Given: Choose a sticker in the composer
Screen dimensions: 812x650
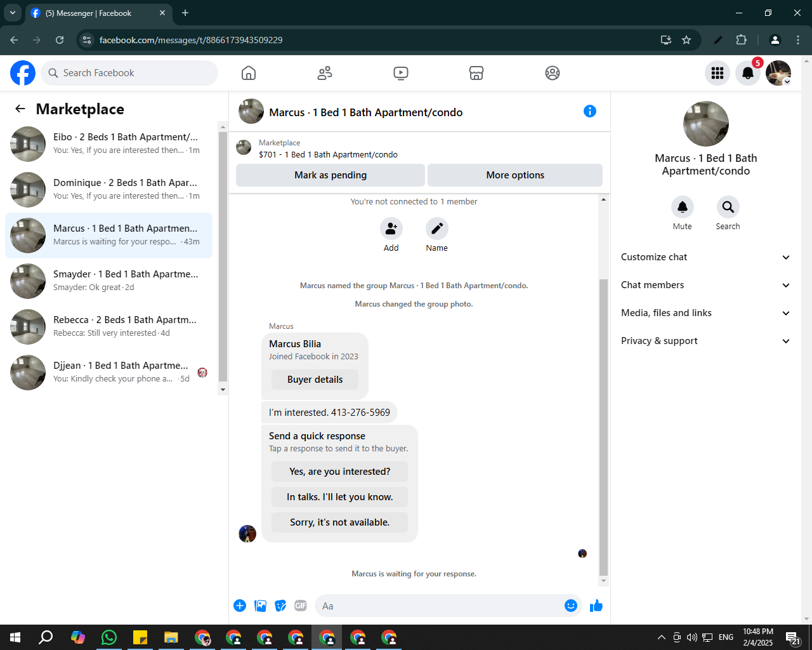Looking at the screenshot, I should click(280, 606).
